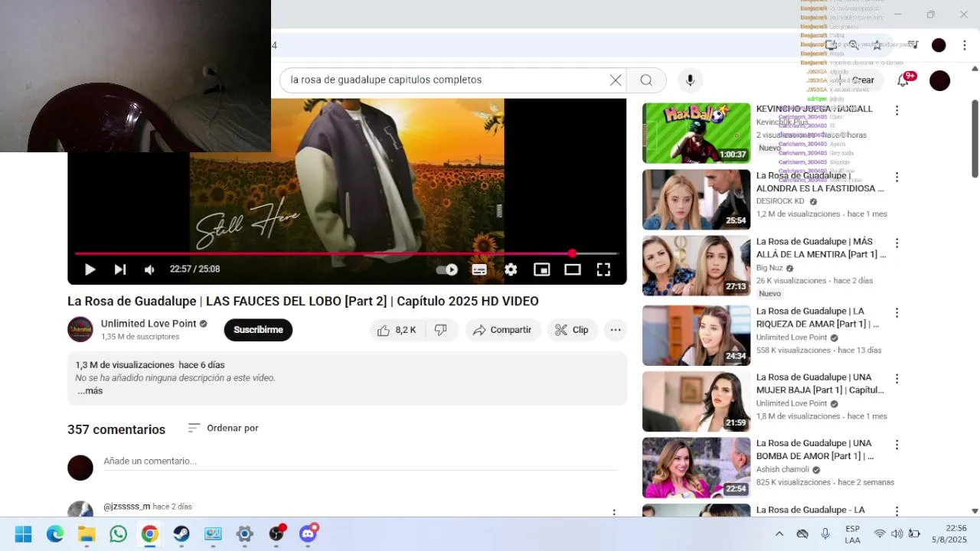Toggle the autoplay switch
Image resolution: width=980 pixels, height=551 pixels.
(x=447, y=269)
